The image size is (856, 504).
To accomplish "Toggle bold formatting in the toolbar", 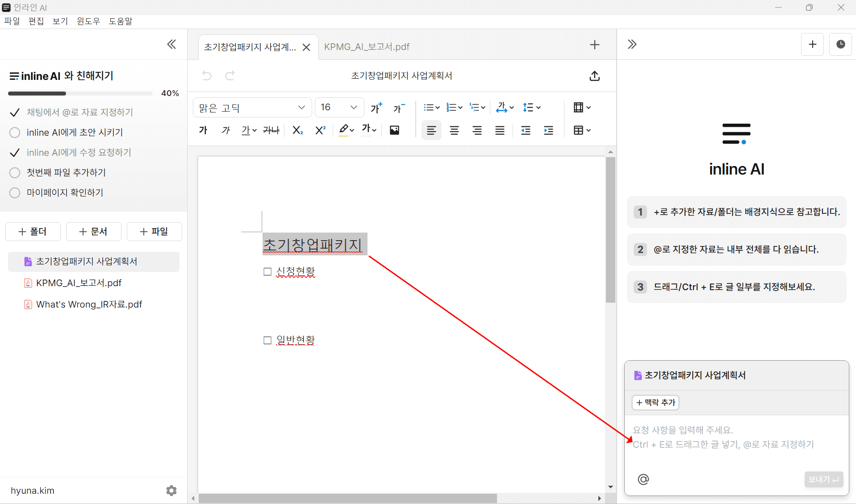I will tap(203, 130).
